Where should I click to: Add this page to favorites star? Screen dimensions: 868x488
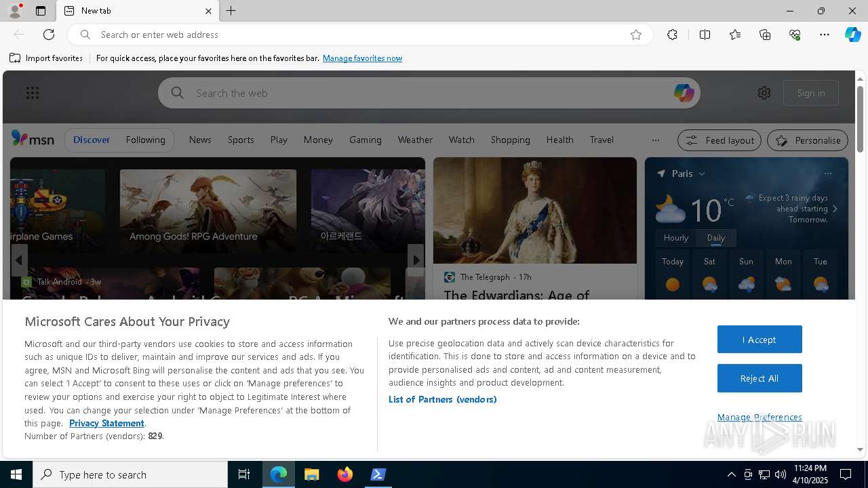pyautogui.click(x=636, y=35)
